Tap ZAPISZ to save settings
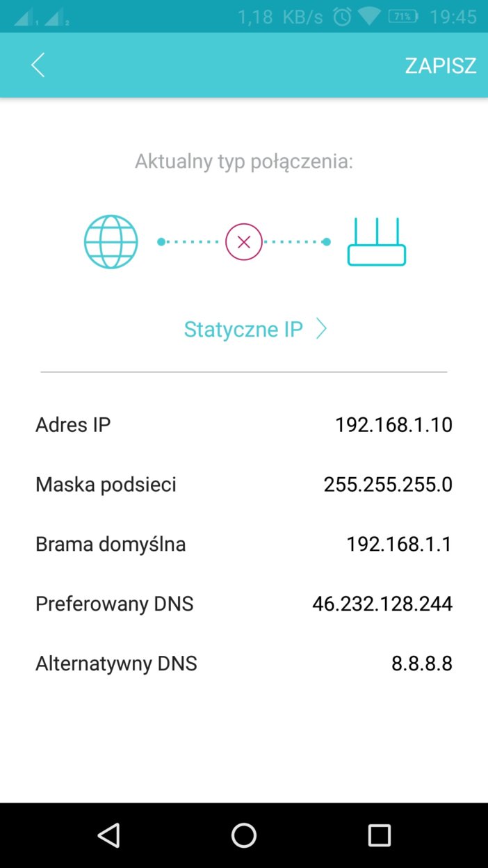The width and height of the screenshot is (488, 868). click(x=441, y=65)
